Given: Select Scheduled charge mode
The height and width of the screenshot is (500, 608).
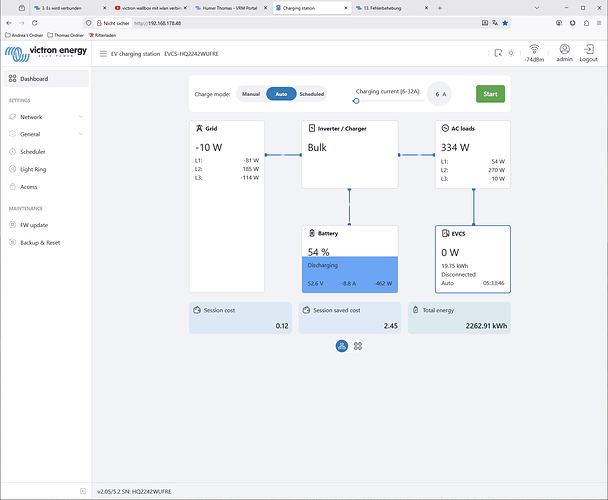Looking at the screenshot, I should (311, 94).
